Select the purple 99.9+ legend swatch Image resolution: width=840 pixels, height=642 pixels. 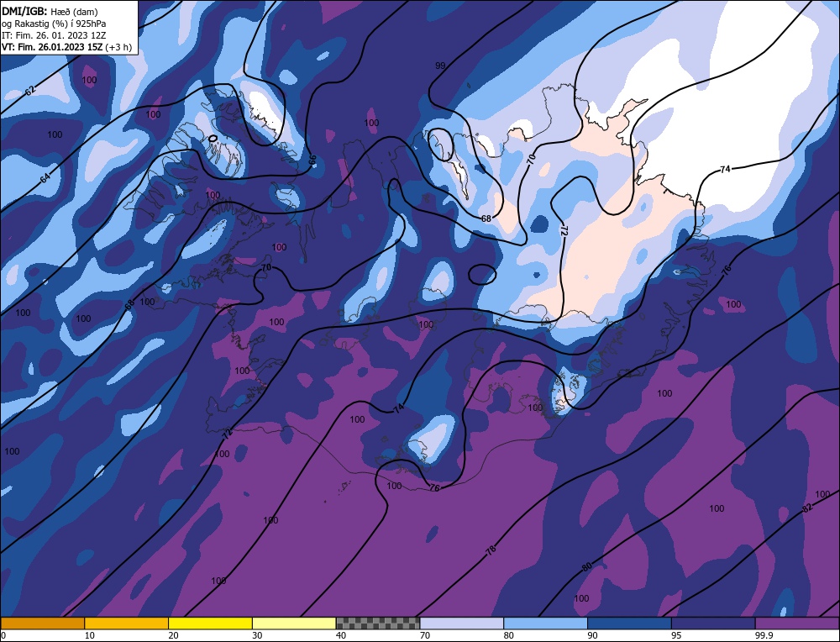tap(797, 624)
